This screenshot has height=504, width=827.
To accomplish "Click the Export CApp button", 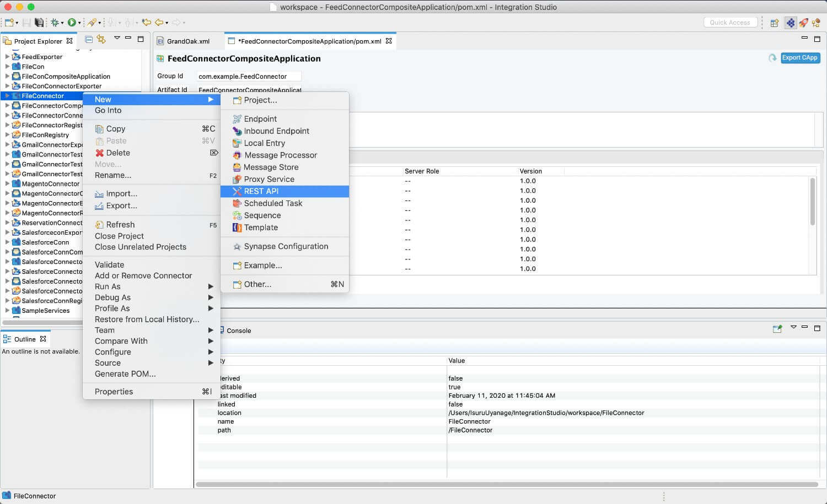I will pyautogui.click(x=799, y=58).
